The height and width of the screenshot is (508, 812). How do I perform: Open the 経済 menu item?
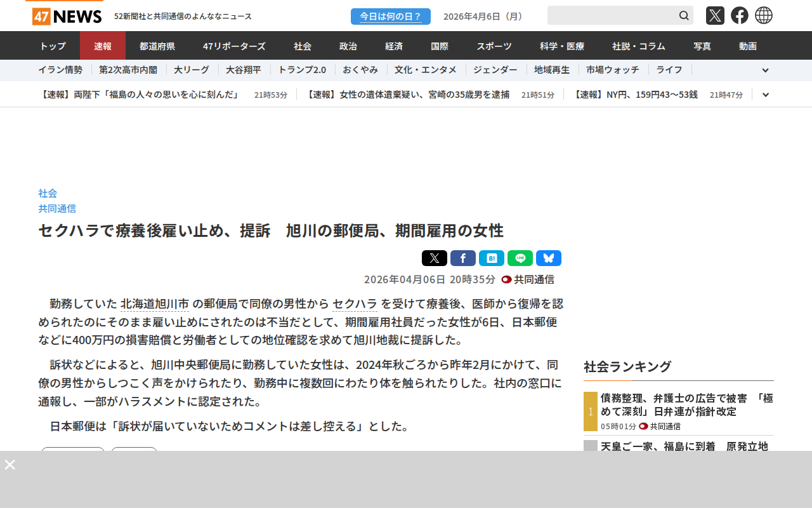(x=394, y=46)
